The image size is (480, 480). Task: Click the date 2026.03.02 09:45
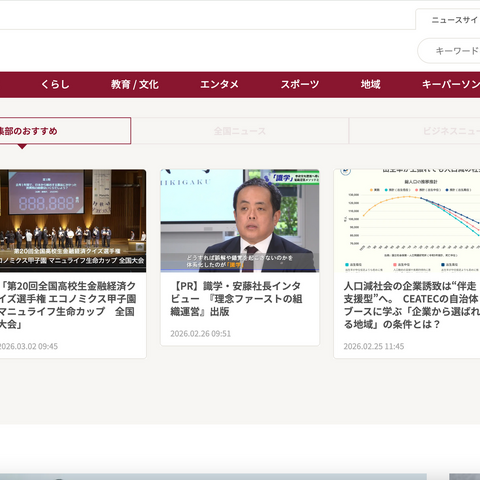[x=28, y=346]
